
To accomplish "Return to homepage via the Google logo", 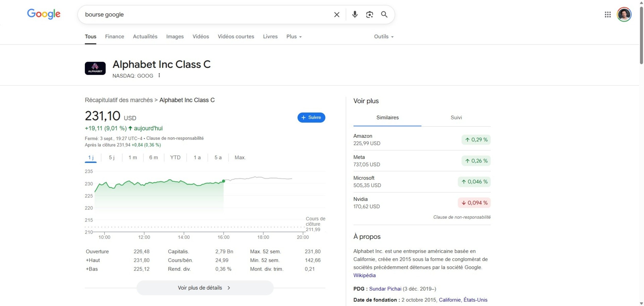I will point(44,14).
